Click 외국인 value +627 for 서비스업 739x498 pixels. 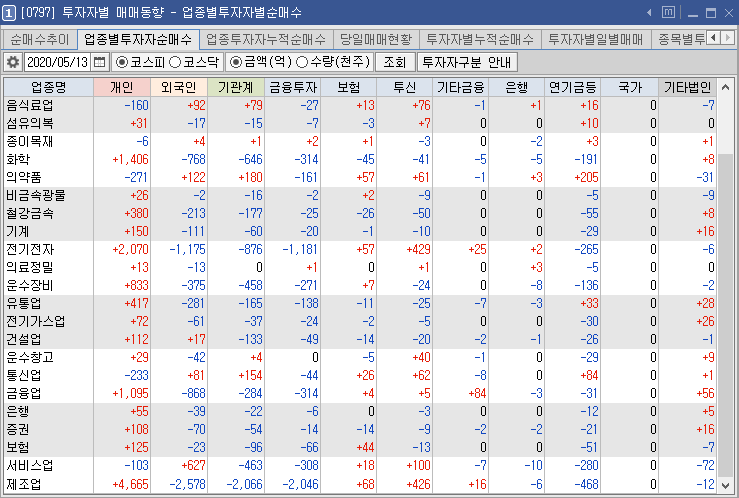pos(193,465)
